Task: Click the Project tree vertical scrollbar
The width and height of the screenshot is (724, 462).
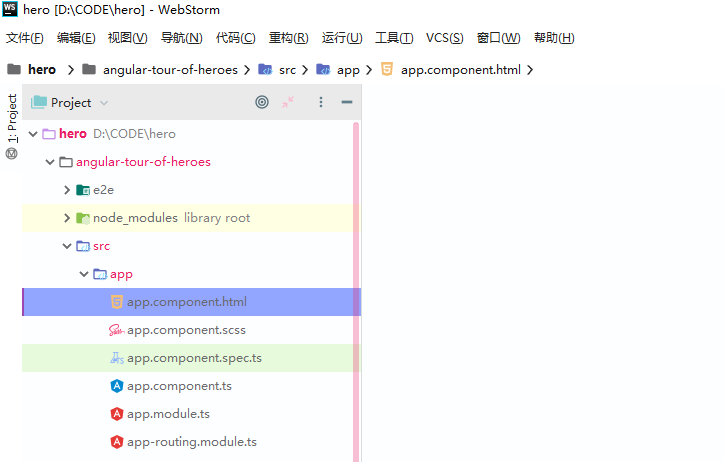Action: point(356,291)
